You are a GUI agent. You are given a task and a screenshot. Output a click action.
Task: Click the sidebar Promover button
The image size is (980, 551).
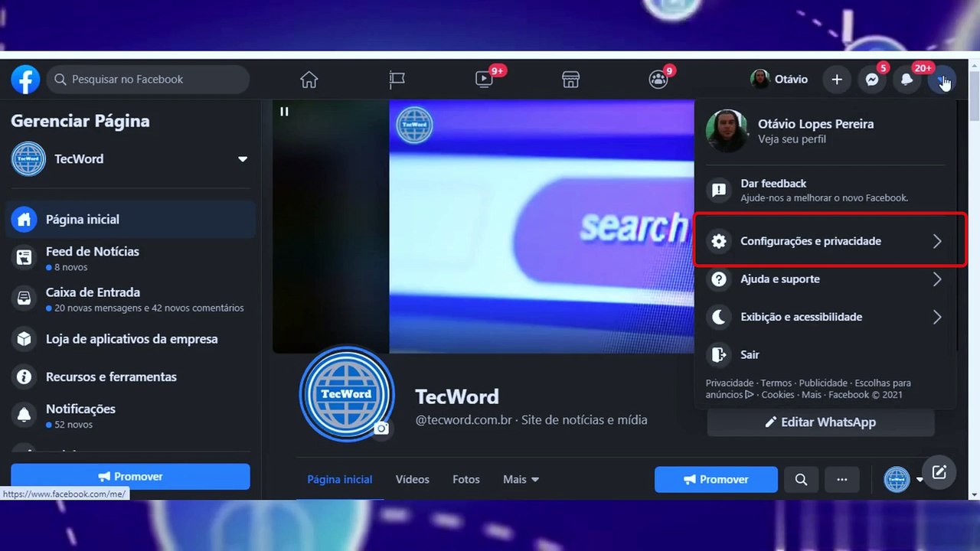tap(130, 477)
